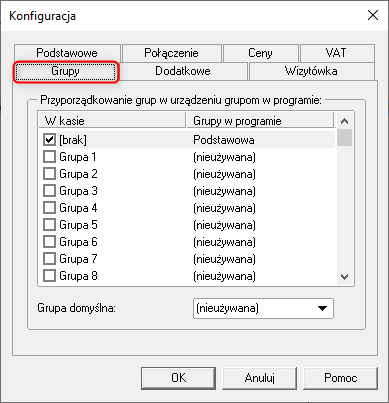Click the vertical scrollbar thumb
The height and width of the screenshot is (403, 389).
click(x=344, y=137)
